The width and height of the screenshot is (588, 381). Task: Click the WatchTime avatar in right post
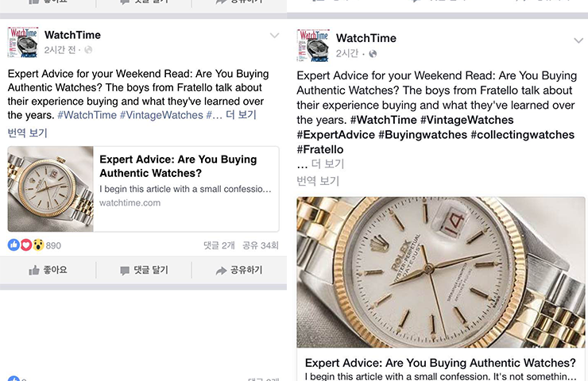[313, 45]
